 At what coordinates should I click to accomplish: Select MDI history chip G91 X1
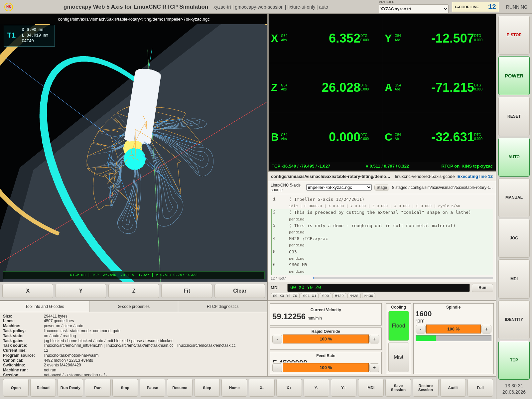pyautogui.click(x=310, y=296)
